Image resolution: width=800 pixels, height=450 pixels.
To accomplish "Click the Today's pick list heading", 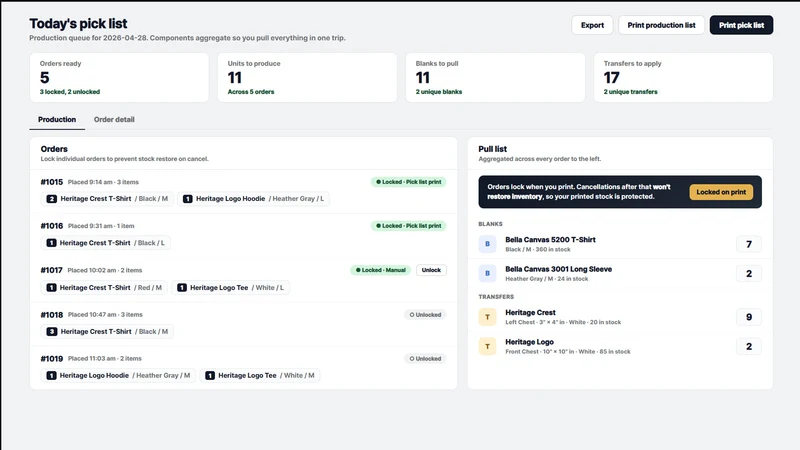I will click(x=78, y=23).
